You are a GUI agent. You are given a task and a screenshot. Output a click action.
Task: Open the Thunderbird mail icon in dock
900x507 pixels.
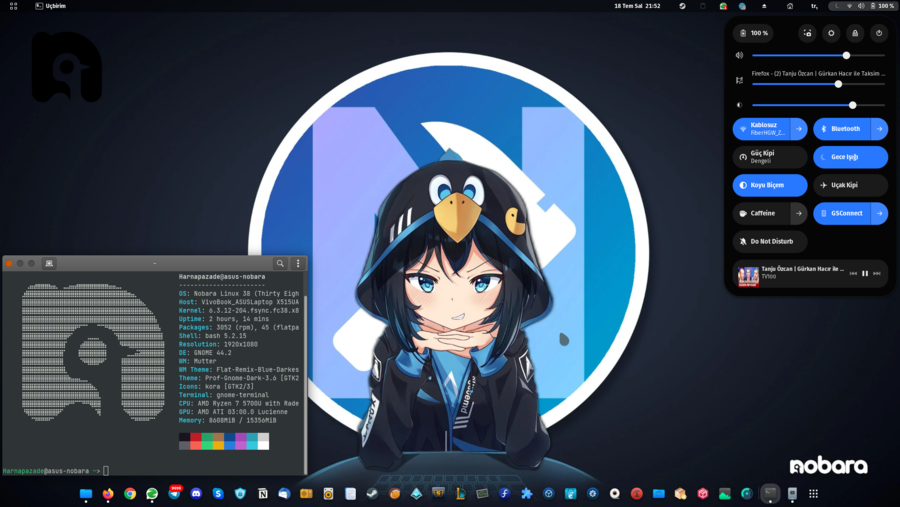pos(284,493)
